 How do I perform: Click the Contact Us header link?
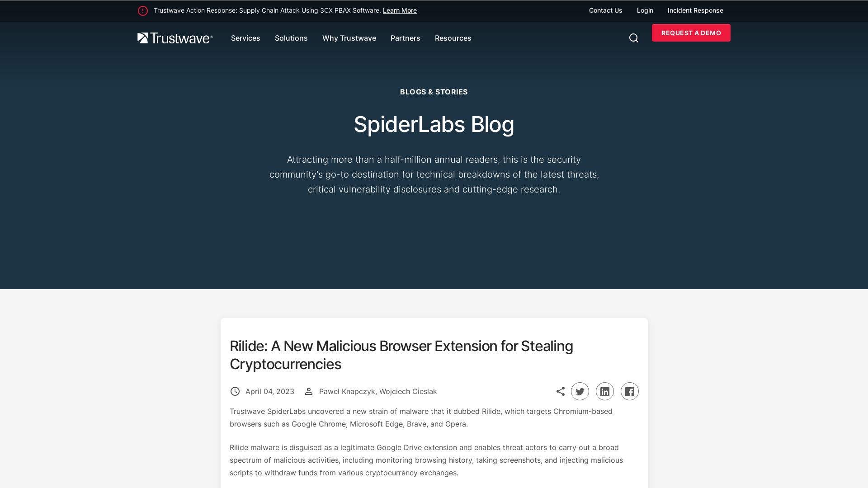click(x=605, y=11)
